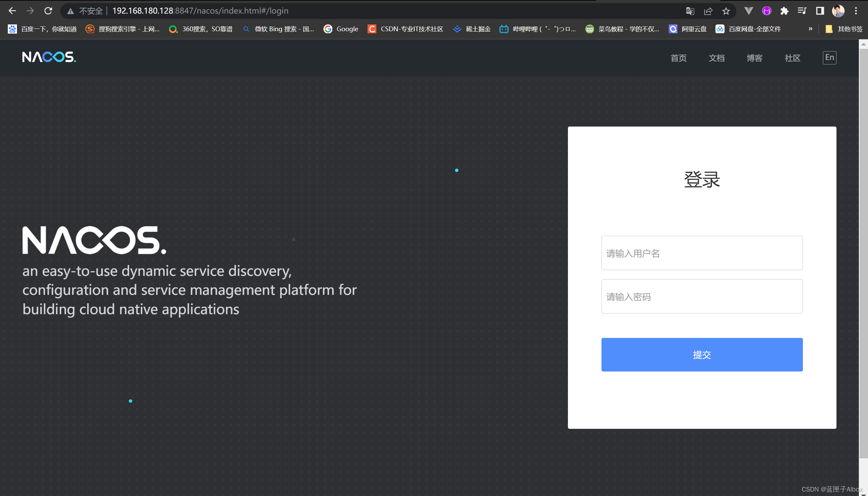Open the profile avatar menu
Image resolution: width=868 pixels, height=496 pixels.
tap(838, 11)
